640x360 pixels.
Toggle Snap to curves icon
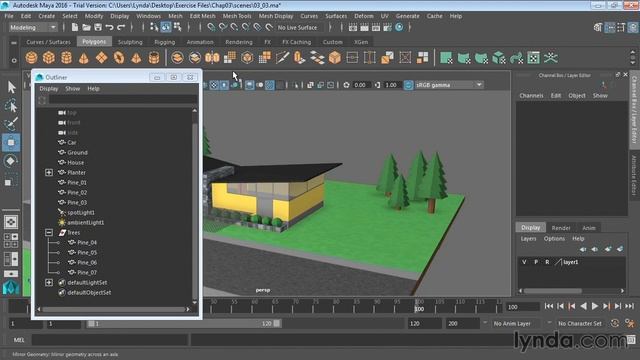(222, 27)
